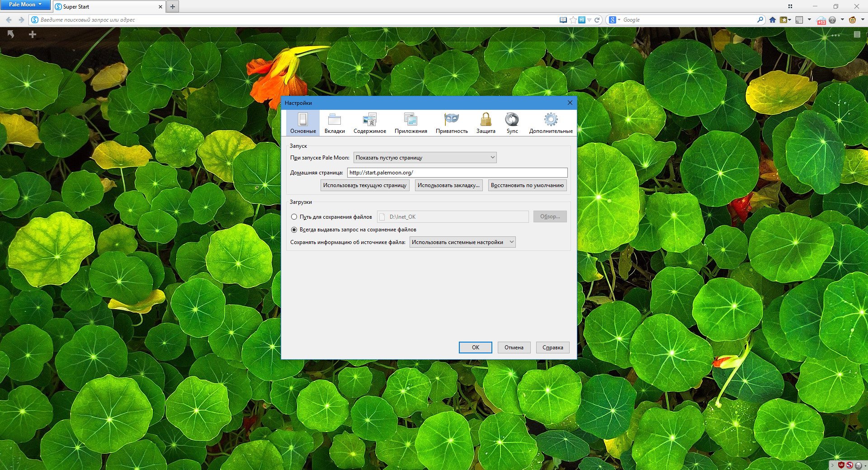This screenshot has width=868, height=470.
Task: Click the bookmark star in address bar
Action: (x=573, y=20)
